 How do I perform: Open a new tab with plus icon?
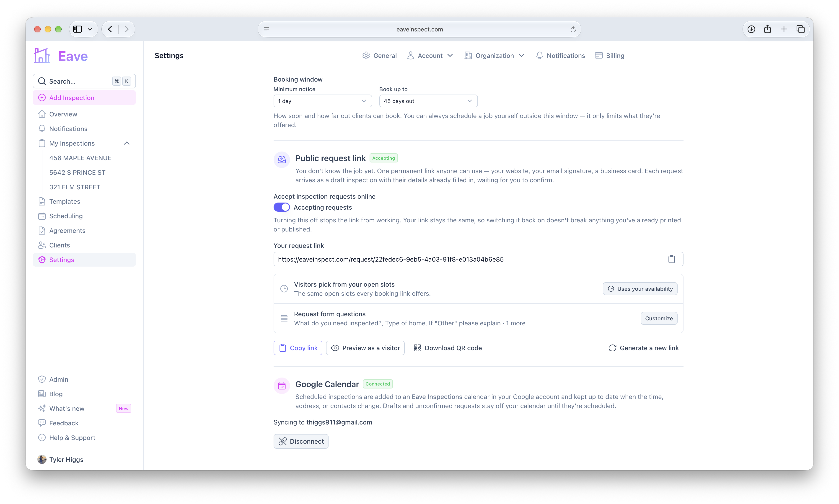tap(784, 29)
